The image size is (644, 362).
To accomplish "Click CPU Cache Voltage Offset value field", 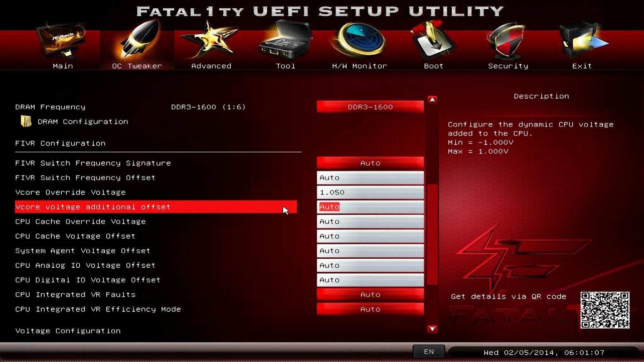I will (370, 236).
